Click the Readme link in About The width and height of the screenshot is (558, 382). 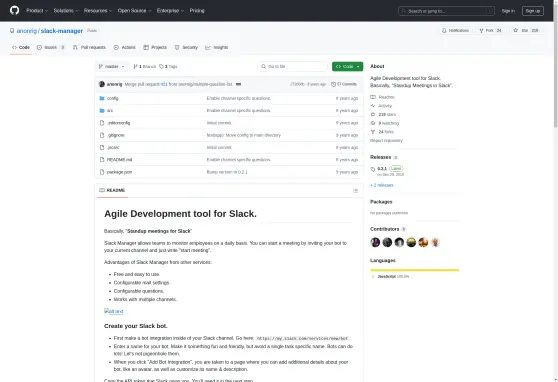tap(383, 97)
